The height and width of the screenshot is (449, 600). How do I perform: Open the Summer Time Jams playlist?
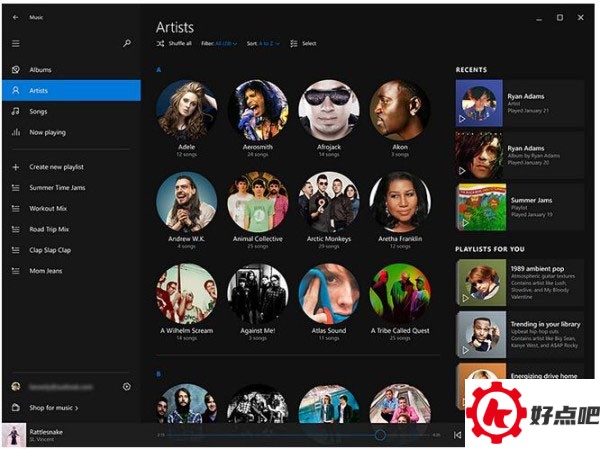[x=57, y=187]
